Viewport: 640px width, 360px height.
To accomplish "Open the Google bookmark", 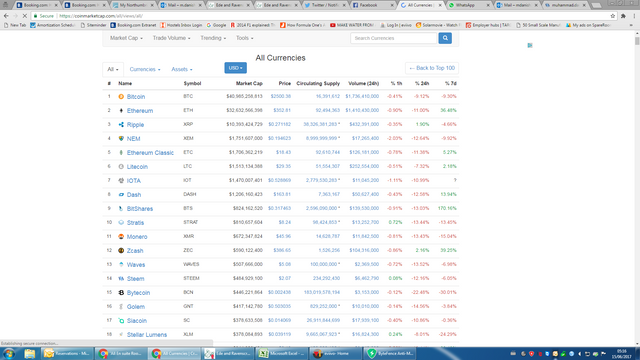I will coord(216,25).
